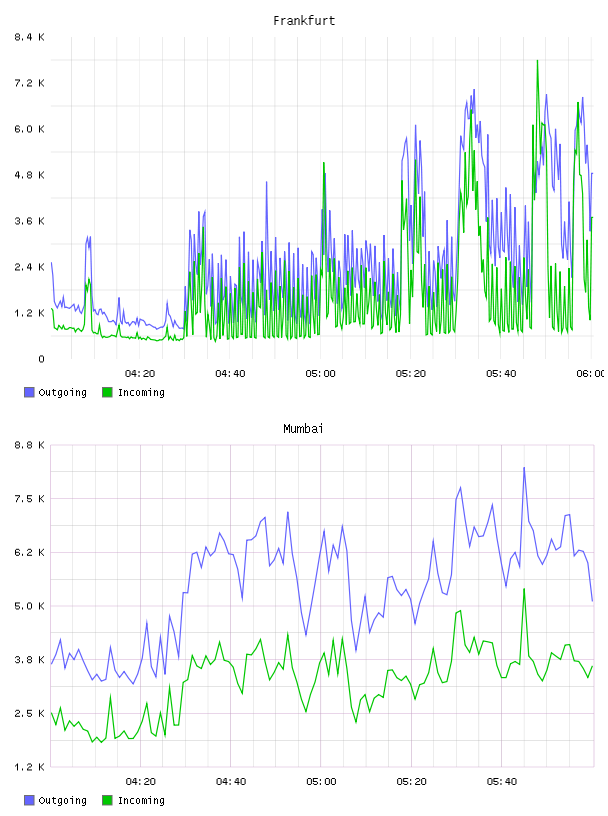Image resolution: width=608 pixels, height=816 pixels.
Task: Click the 3.8 K axis label in Mumbai
Action: [29, 659]
